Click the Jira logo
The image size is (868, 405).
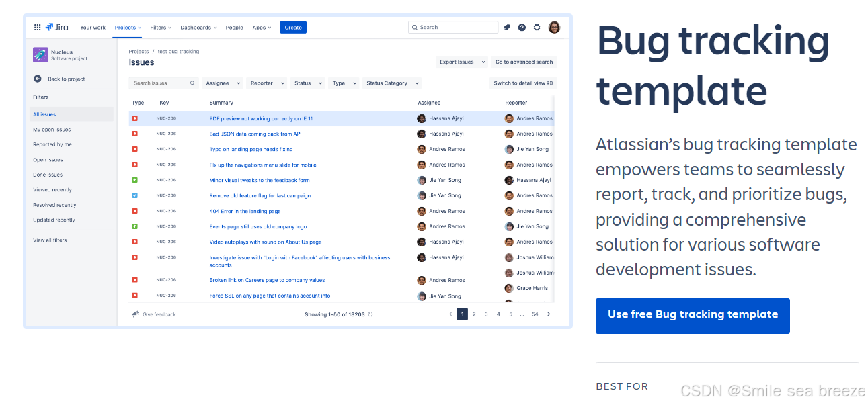(x=56, y=28)
